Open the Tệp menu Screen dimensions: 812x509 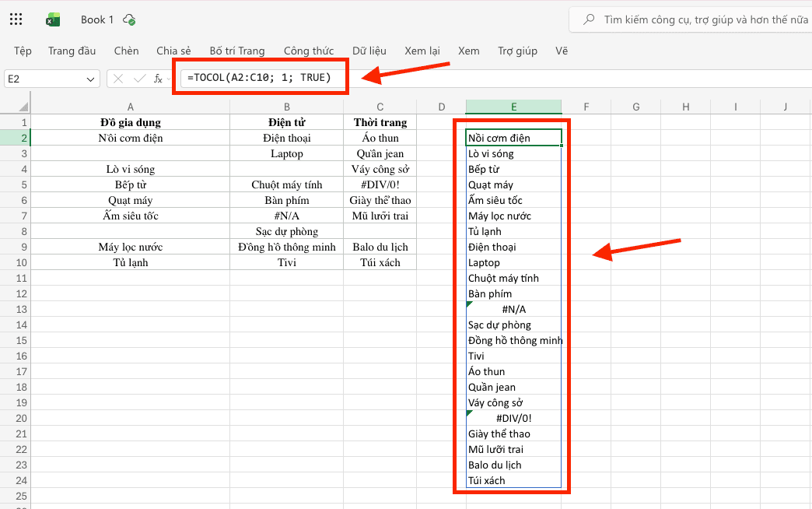23,51
